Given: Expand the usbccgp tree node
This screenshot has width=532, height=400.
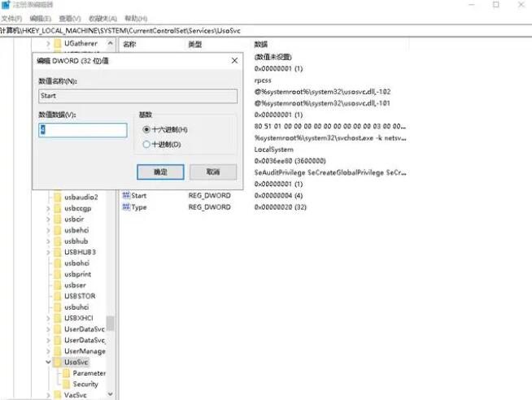Looking at the screenshot, I should click(48, 208).
